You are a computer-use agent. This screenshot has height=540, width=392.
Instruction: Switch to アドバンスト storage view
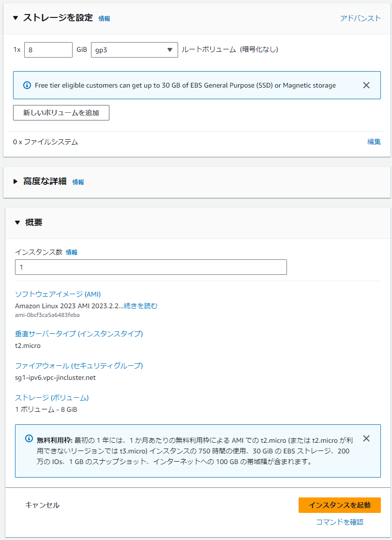361,18
